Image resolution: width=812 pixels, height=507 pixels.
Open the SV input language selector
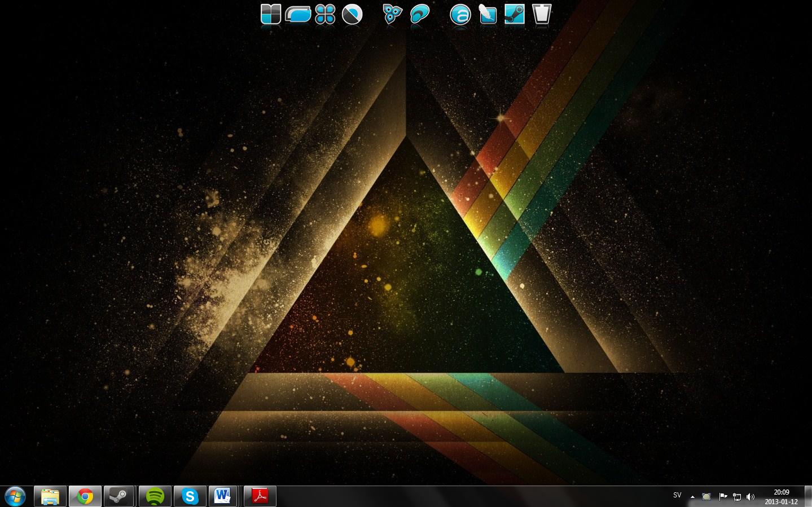tap(677, 496)
